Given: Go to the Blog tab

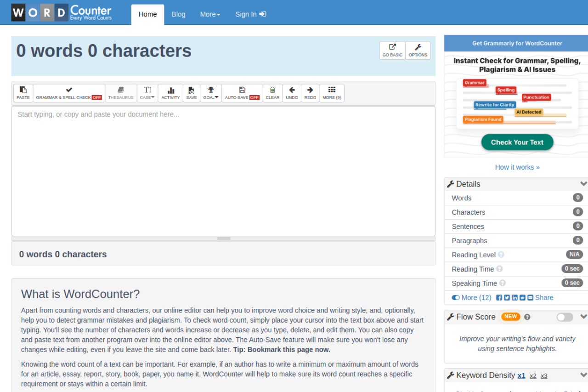Looking at the screenshot, I should pyautogui.click(x=178, y=14).
